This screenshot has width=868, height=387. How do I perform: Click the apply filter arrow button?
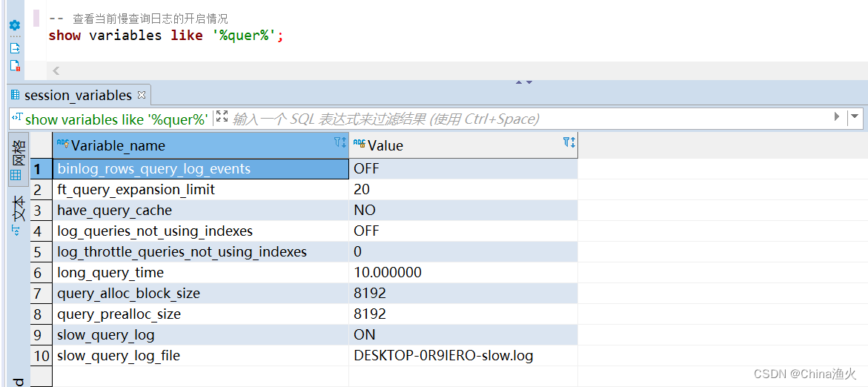(x=837, y=117)
